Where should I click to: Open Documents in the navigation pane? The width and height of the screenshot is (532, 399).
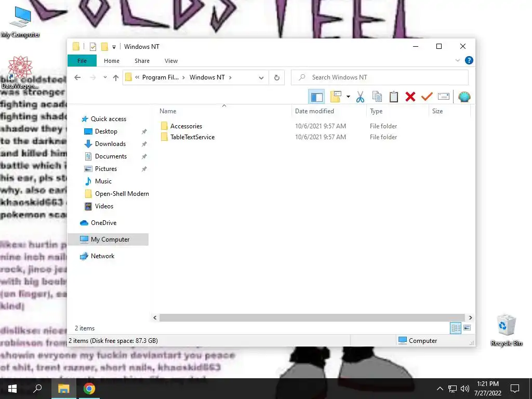[111, 156]
